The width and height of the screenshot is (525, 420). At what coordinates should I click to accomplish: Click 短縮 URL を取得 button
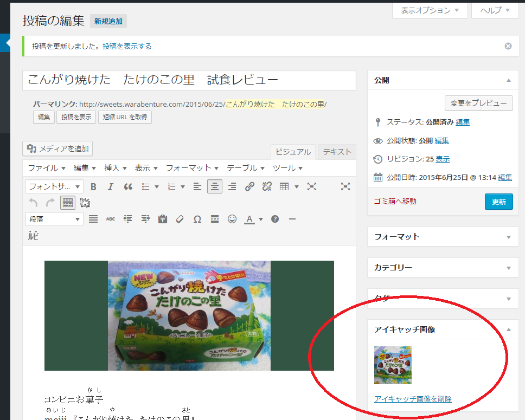coord(125,117)
